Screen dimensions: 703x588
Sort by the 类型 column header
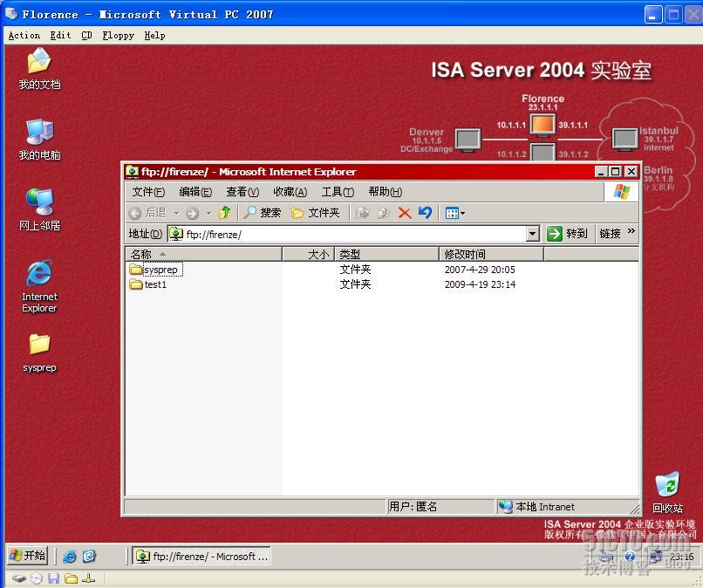tap(386, 255)
